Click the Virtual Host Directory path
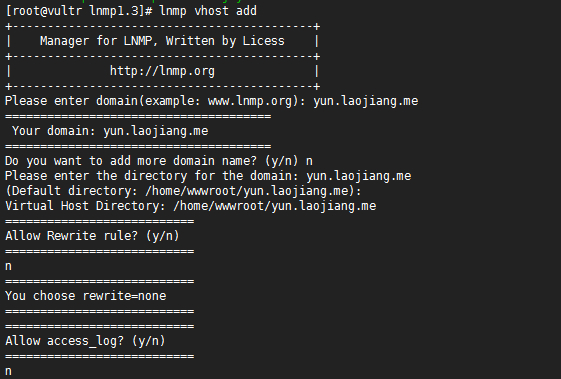The width and height of the screenshot is (561, 379). coord(275,206)
